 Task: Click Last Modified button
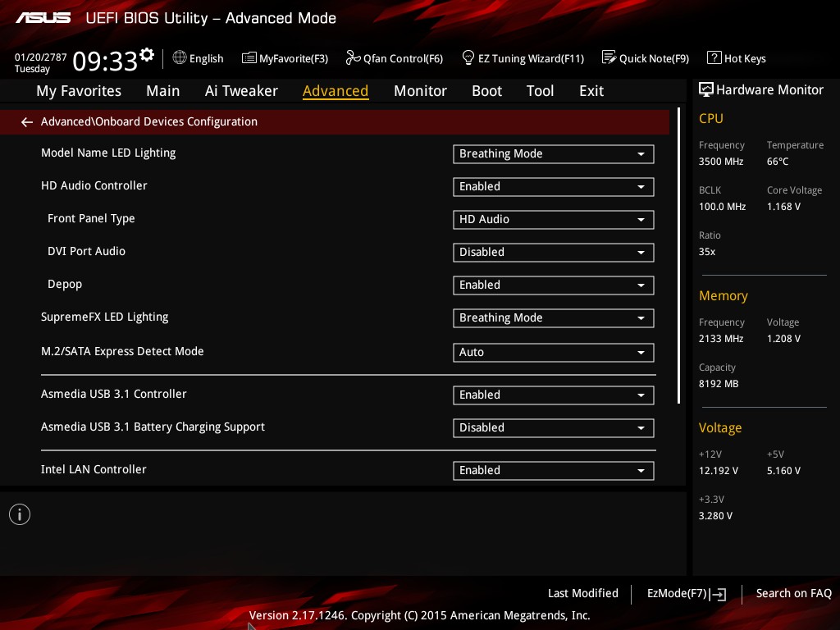pyautogui.click(x=583, y=593)
